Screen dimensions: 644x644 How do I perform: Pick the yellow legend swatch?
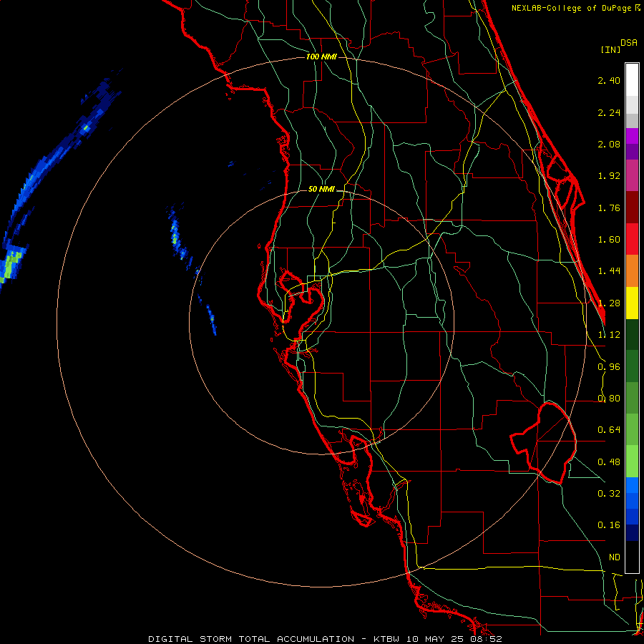coord(632,303)
